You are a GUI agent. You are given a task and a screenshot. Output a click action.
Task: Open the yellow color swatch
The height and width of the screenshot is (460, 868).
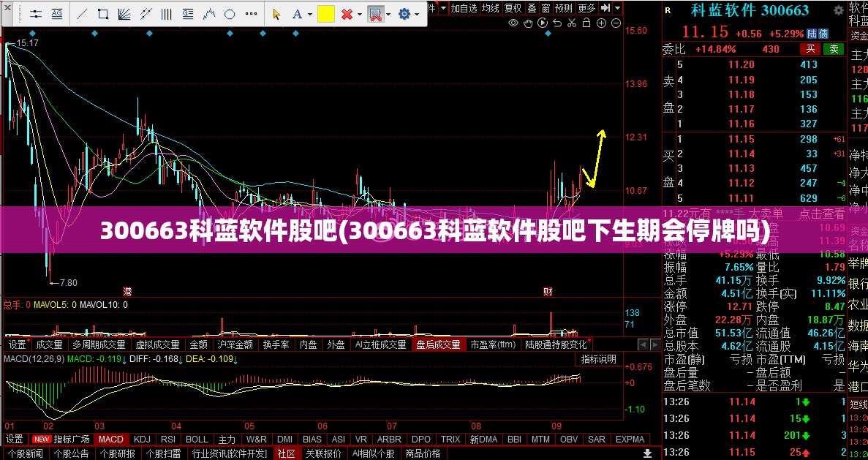pyautogui.click(x=326, y=14)
